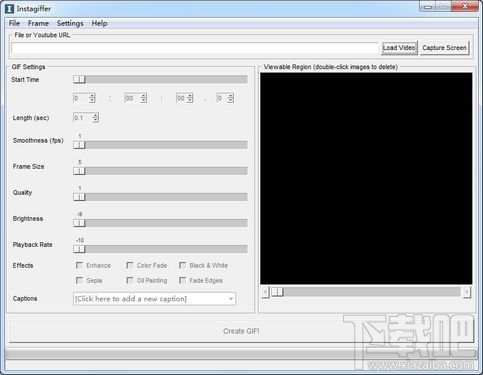Click the down arrow of Start Time tenths spinner
The width and height of the screenshot is (483, 375).
[x=230, y=100]
